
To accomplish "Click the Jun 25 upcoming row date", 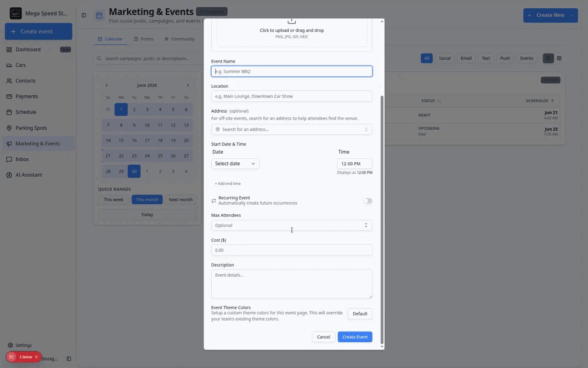I will (x=551, y=129).
